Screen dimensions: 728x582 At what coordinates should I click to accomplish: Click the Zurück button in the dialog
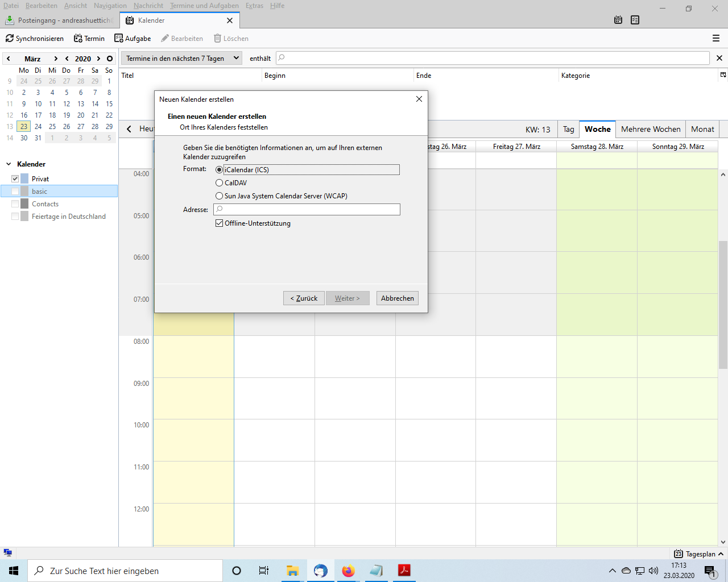[304, 298]
